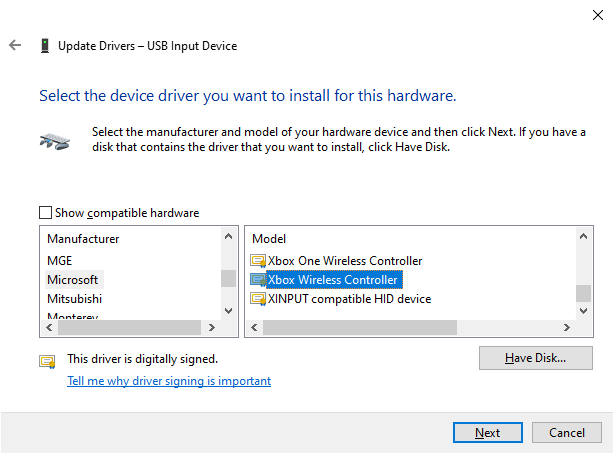Select MGE in Manufacturer list

[x=60, y=261]
